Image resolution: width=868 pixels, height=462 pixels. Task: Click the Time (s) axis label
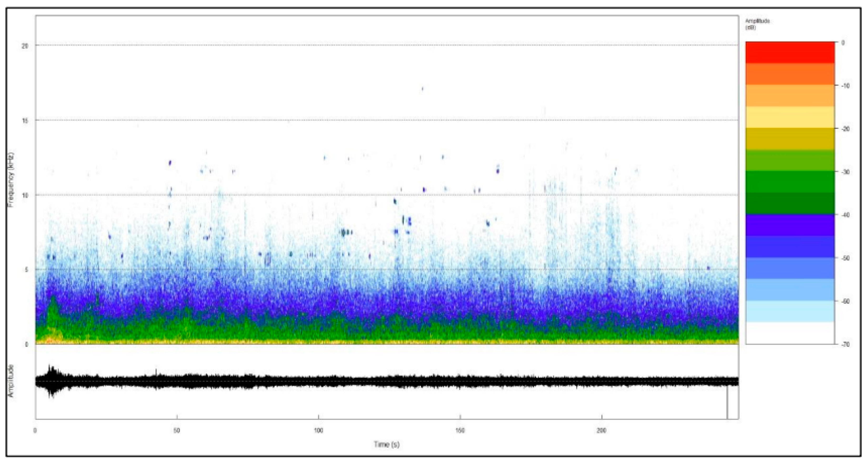[387, 444]
